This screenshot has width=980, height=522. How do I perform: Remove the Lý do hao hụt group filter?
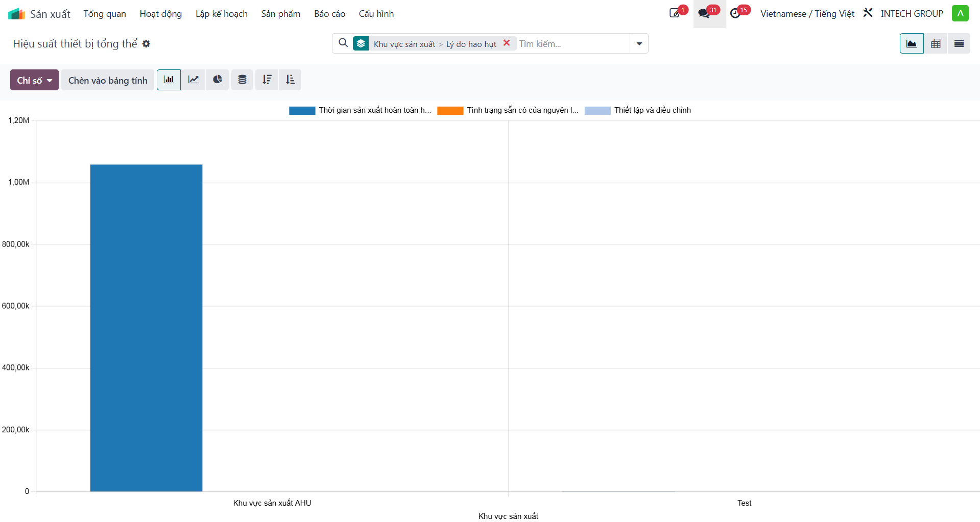pyautogui.click(x=507, y=43)
